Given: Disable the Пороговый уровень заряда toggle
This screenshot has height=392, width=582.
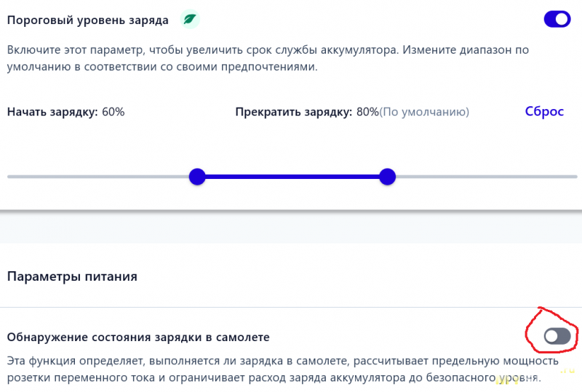Looking at the screenshot, I should tap(557, 20).
